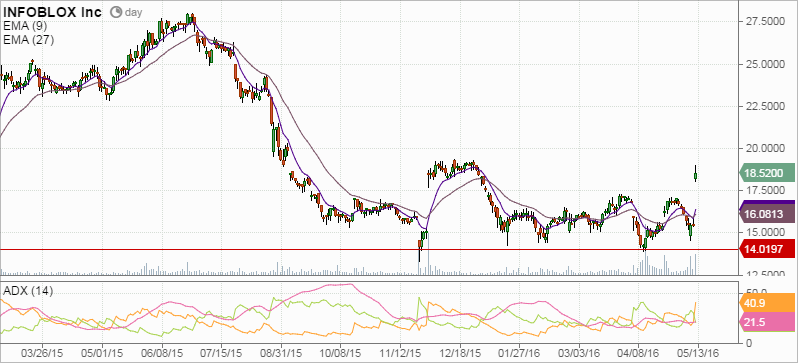Click the green 18.5200 last price tag
This screenshot has width=798, height=363.
tap(767, 173)
